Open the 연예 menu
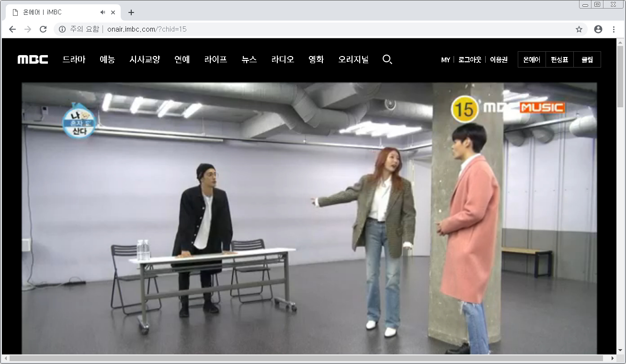Screen dimensions: 626x364 click(182, 59)
